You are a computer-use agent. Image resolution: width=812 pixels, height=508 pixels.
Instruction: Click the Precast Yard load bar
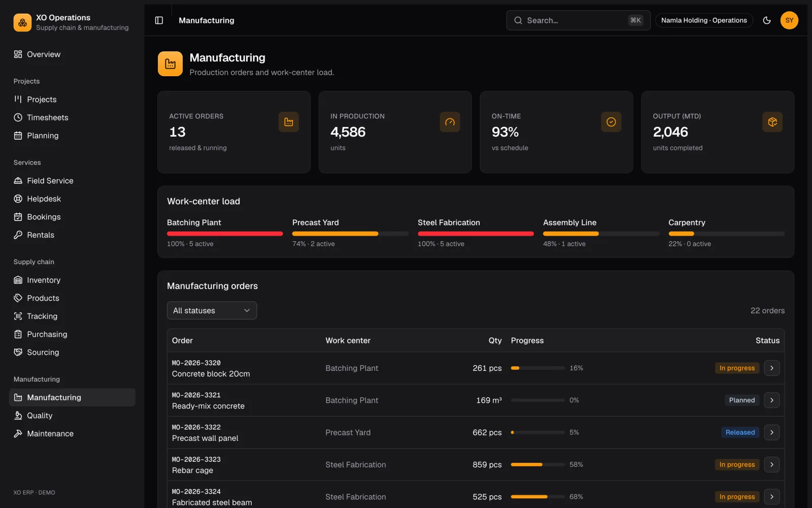(x=350, y=234)
